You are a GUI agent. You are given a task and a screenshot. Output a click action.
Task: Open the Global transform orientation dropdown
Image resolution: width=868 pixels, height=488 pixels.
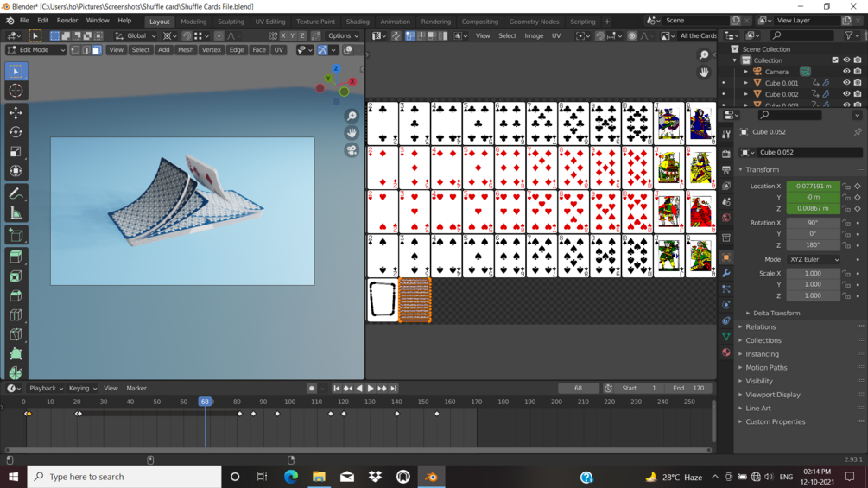136,36
